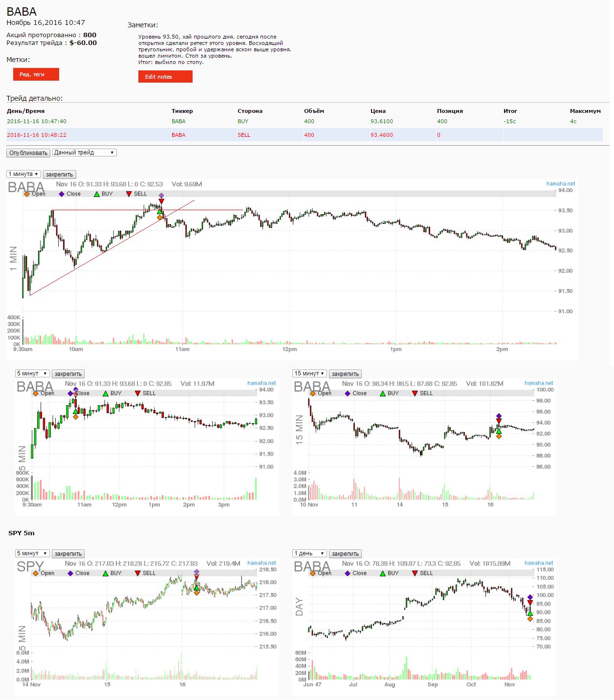Click the Сторона column header
The width and height of the screenshot is (614, 700).
point(250,111)
